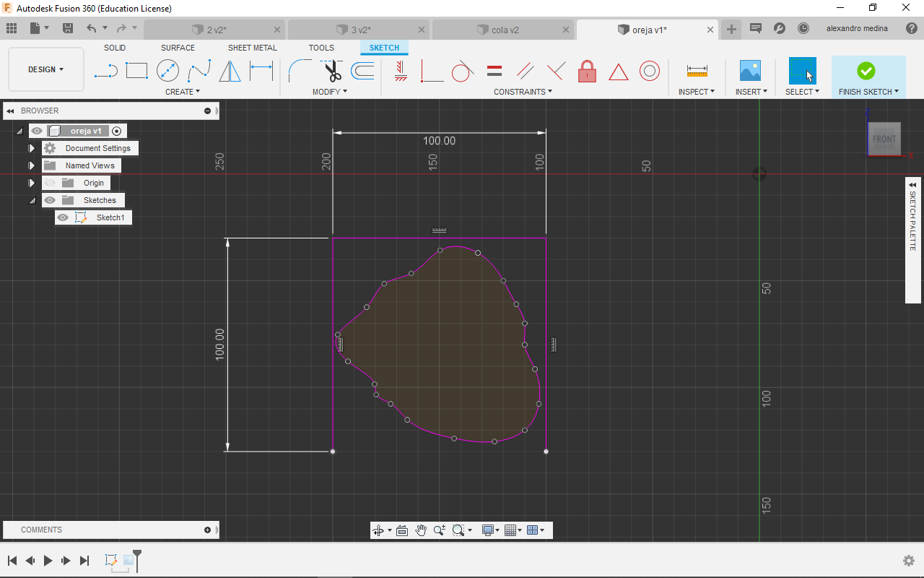Switch to the SURFACE ribbon tab
The image size is (924, 578).
click(x=178, y=48)
